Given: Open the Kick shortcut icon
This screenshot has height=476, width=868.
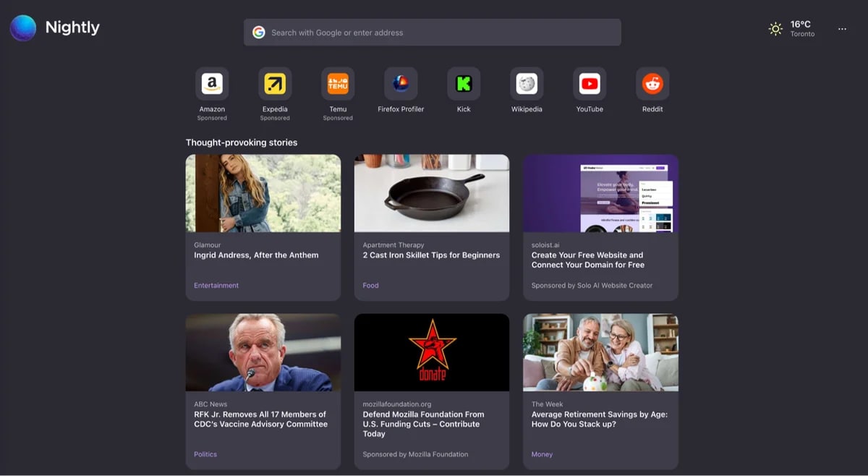Looking at the screenshot, I should click(464, 85).
